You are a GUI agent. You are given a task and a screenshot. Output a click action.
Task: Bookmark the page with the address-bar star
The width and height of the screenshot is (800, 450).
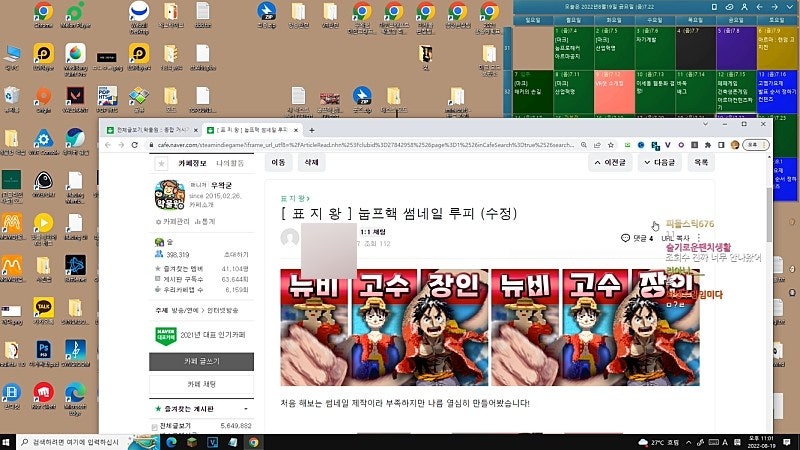(611, 145)
